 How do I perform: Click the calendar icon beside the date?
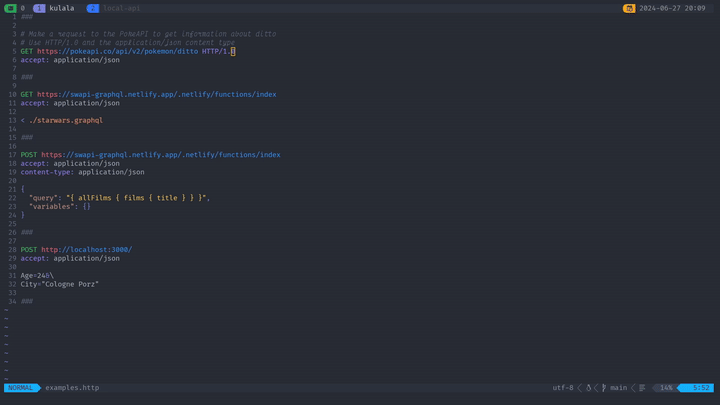(629, 7)
